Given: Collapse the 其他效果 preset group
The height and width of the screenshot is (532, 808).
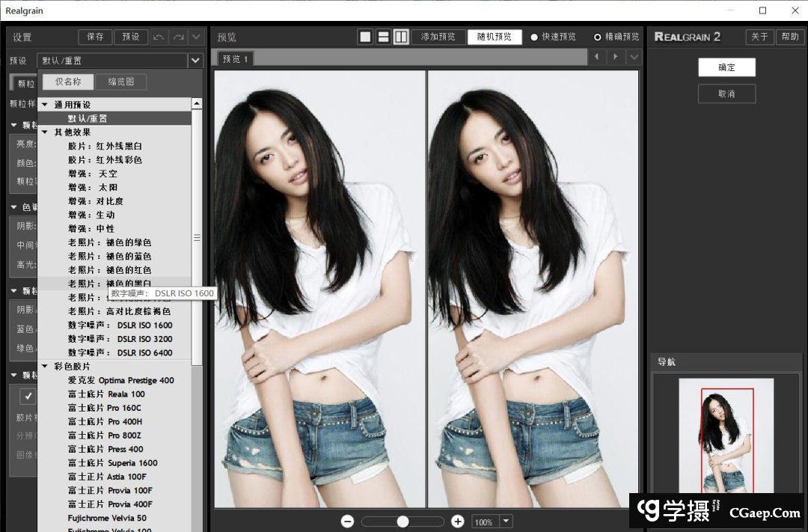Looking at the screenshot, I should coord(45,132).
